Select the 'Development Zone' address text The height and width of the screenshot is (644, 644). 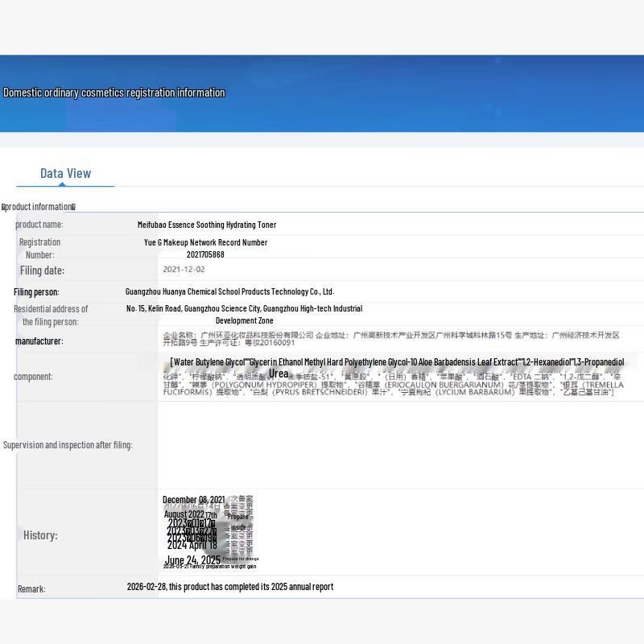coord(245,320)
